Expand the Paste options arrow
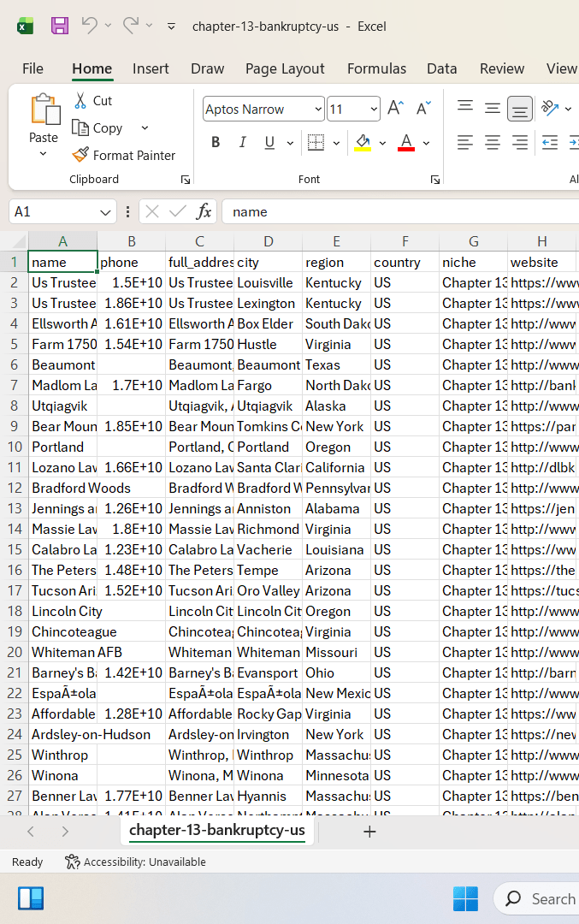 coord(43,154)
